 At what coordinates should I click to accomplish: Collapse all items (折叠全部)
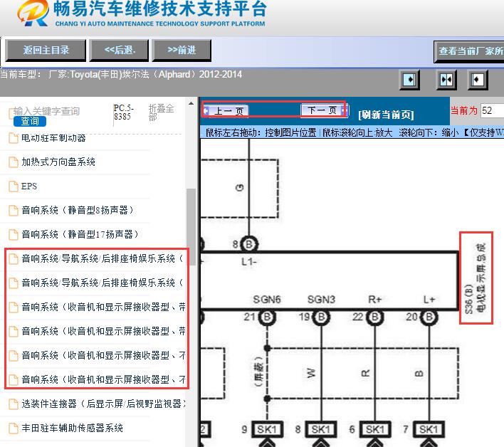(x=161, y=112)
